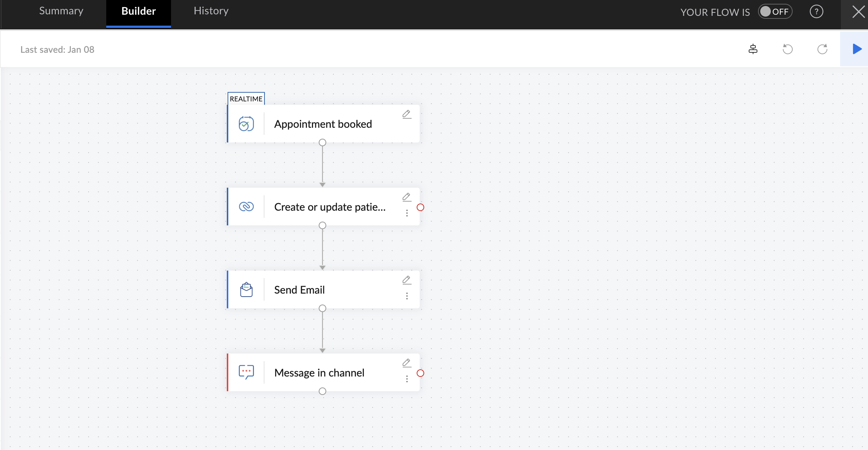The image size is (868, 450).
Task: Toggle the flow ON/OFF switch
Action: tap(775, 12)
